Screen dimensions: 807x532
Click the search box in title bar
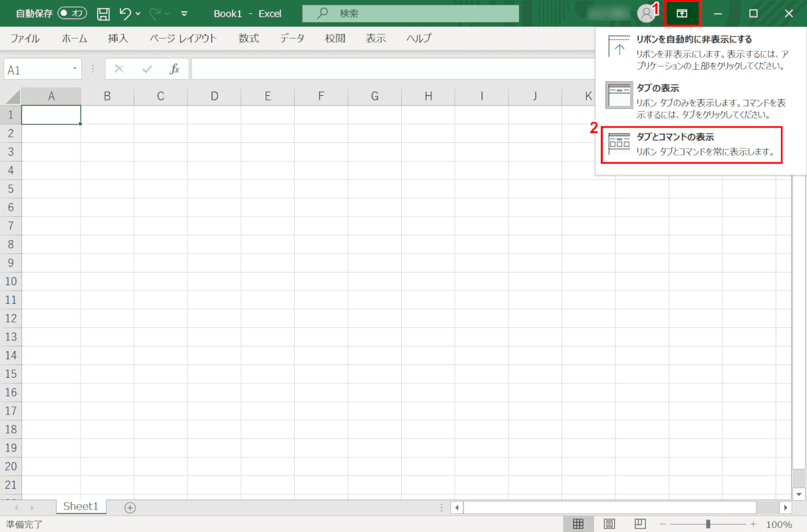[x=410, y=13]
